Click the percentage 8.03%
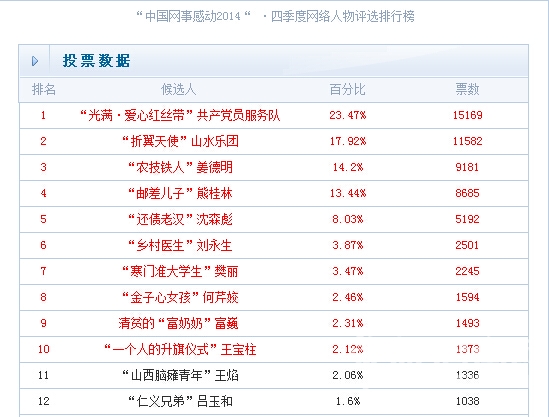 348,219
